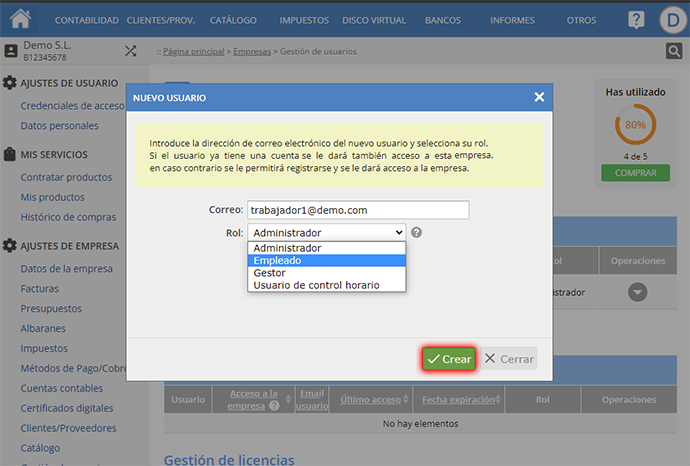690x466 pixels.
Task: Open the Catálogo menu
Action: pos(233,20)
